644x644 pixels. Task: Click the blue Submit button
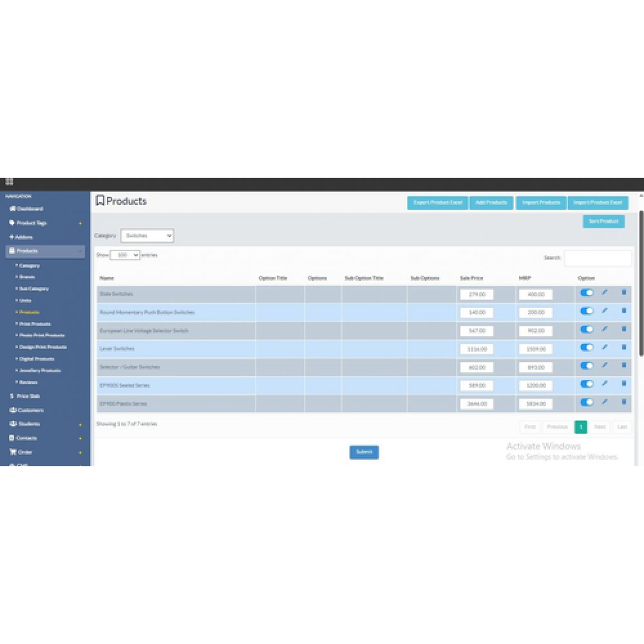coord(365,452)
